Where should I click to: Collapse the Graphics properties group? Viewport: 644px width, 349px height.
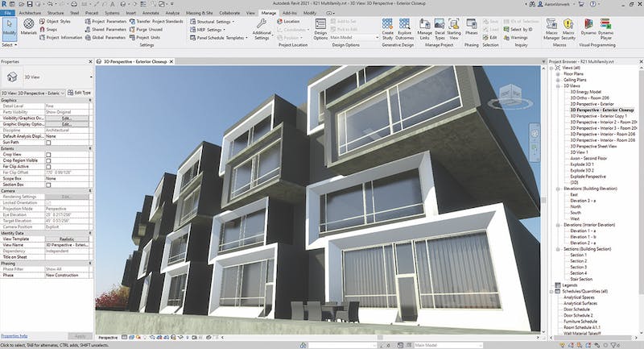(x=90, y=100)
